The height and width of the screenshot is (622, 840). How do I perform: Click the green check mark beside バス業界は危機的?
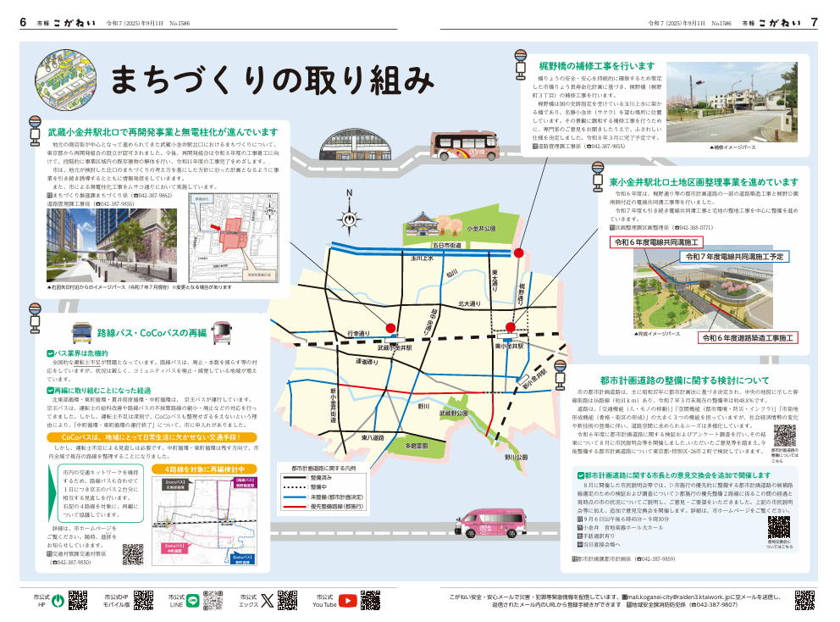pyautogui.click(x=50, y=352)
